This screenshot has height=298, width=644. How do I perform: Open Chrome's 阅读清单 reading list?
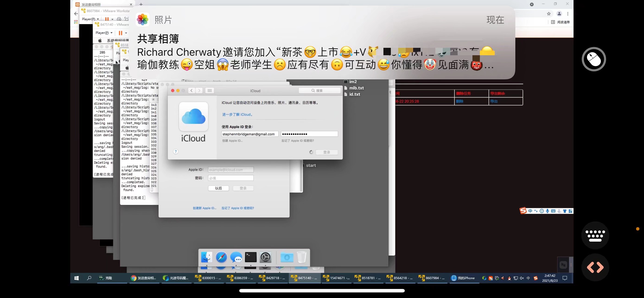click(560, 22)
